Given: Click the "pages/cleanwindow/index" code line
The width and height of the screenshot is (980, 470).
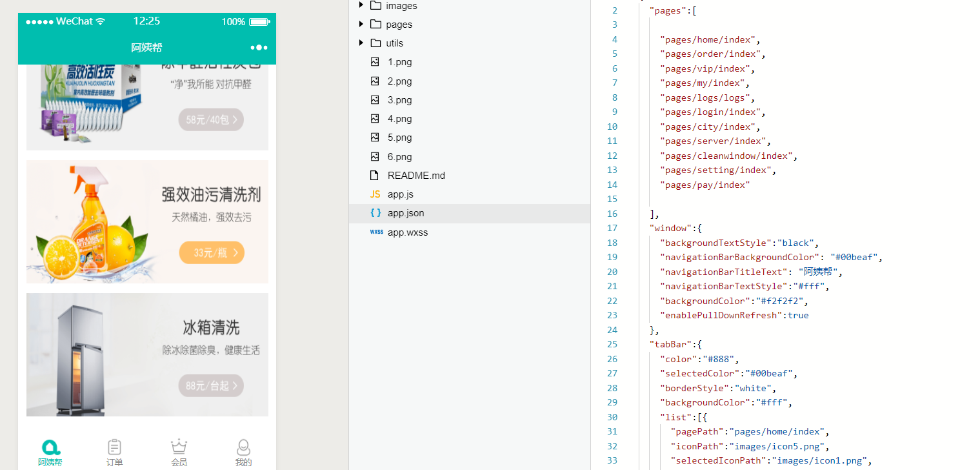Looking at the screenshot, I should click(728, 156).
